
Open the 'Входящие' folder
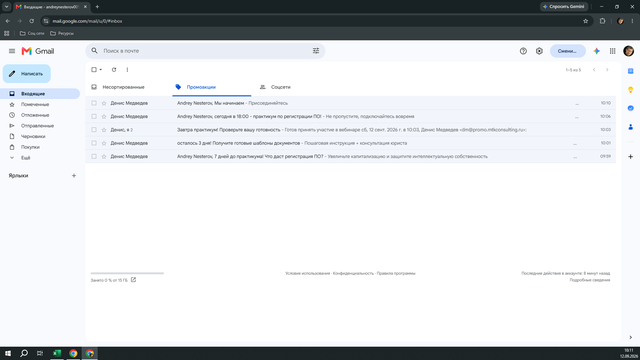click(x=40, y=93)
